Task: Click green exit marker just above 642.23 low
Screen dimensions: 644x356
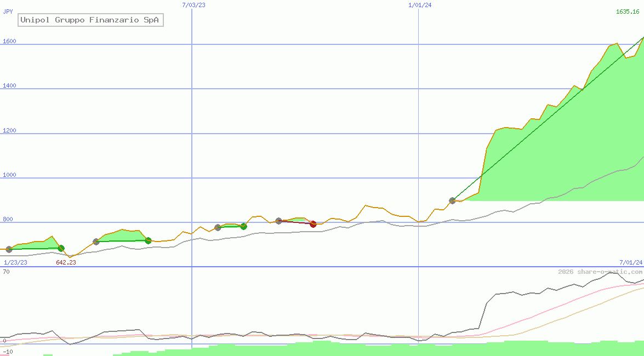Action: 61,249
